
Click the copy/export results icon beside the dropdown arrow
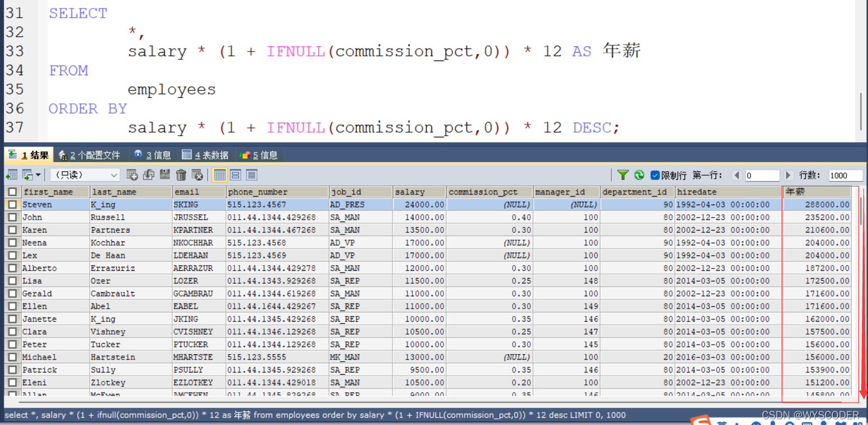[x=28, y=175]
